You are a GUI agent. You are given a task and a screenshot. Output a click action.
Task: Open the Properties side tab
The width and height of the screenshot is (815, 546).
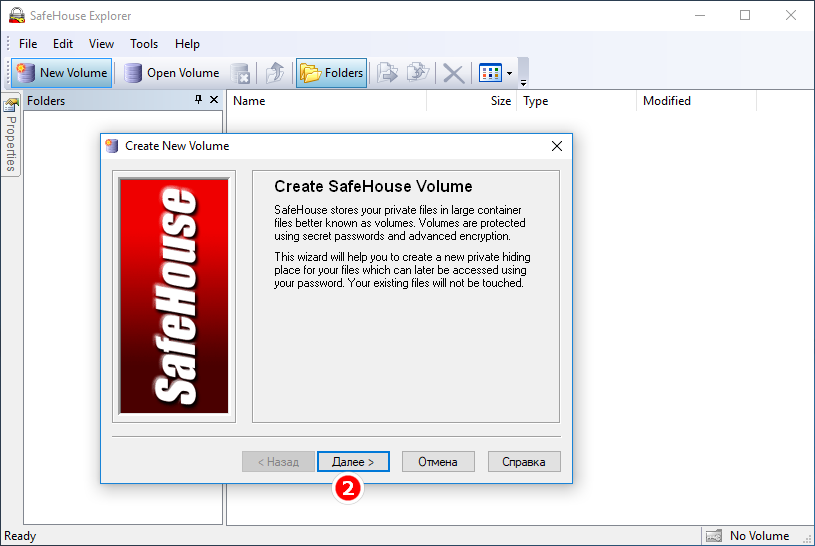point(11,135)
